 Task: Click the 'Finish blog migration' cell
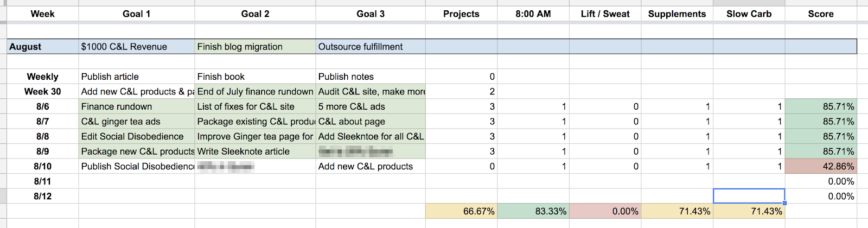tap(256, 47)
